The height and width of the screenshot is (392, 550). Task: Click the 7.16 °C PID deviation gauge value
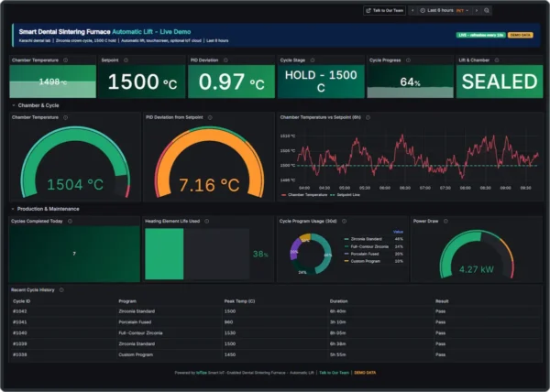(209, 185)
